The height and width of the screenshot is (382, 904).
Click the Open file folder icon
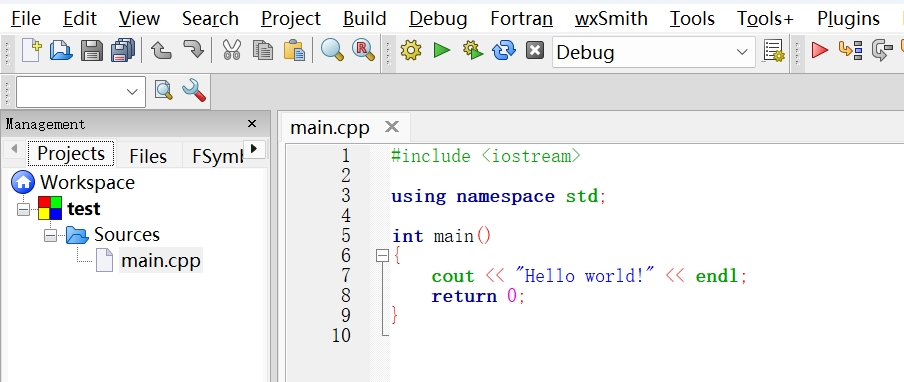click(x=61, y=50)
